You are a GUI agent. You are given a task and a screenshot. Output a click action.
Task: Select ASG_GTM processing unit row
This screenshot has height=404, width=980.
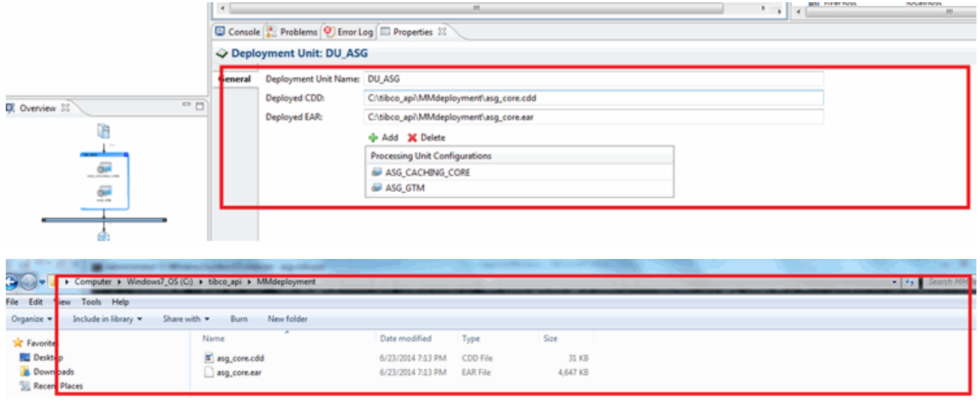519,188
